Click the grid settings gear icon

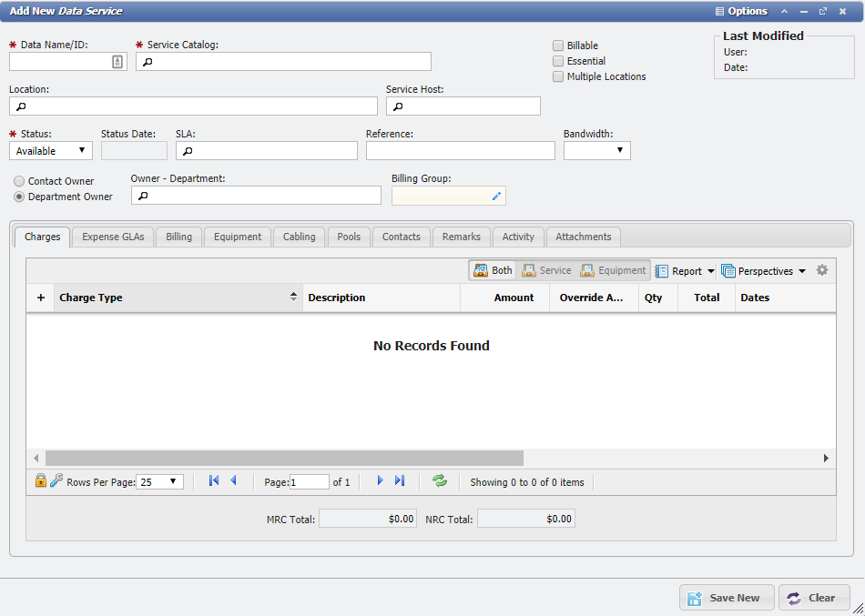tap(822, 270)
